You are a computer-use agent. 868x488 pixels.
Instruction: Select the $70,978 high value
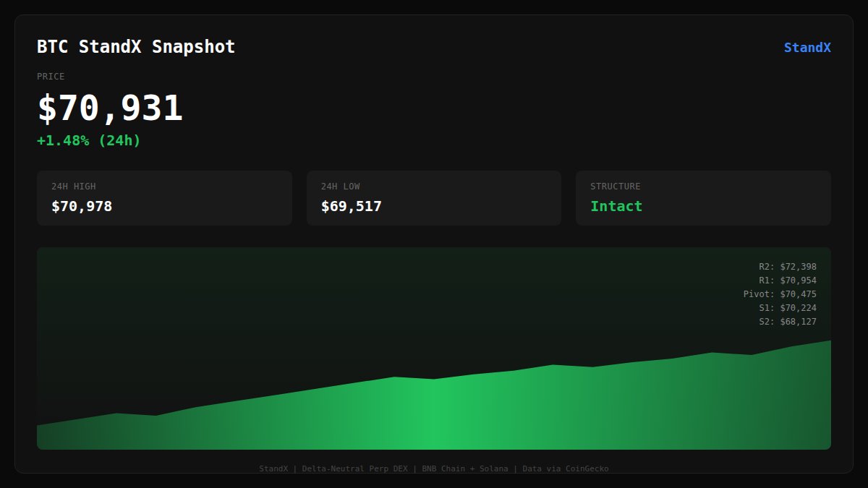coord(82,206)
